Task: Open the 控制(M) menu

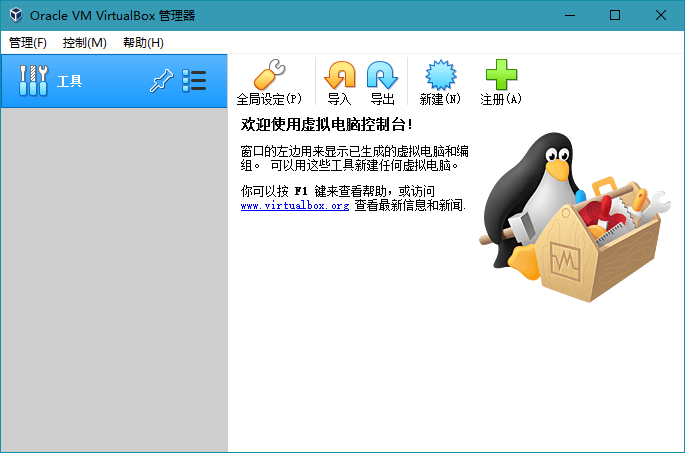Action: point(84,43)
